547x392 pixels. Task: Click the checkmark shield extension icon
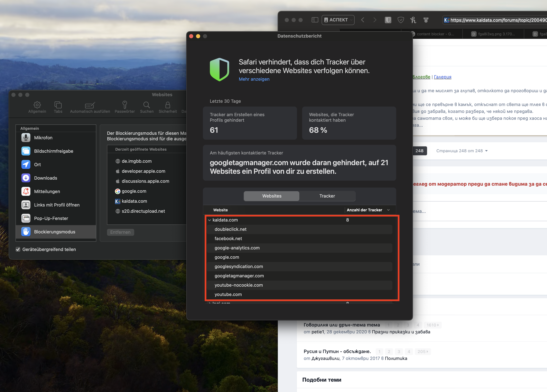point(401,20)
